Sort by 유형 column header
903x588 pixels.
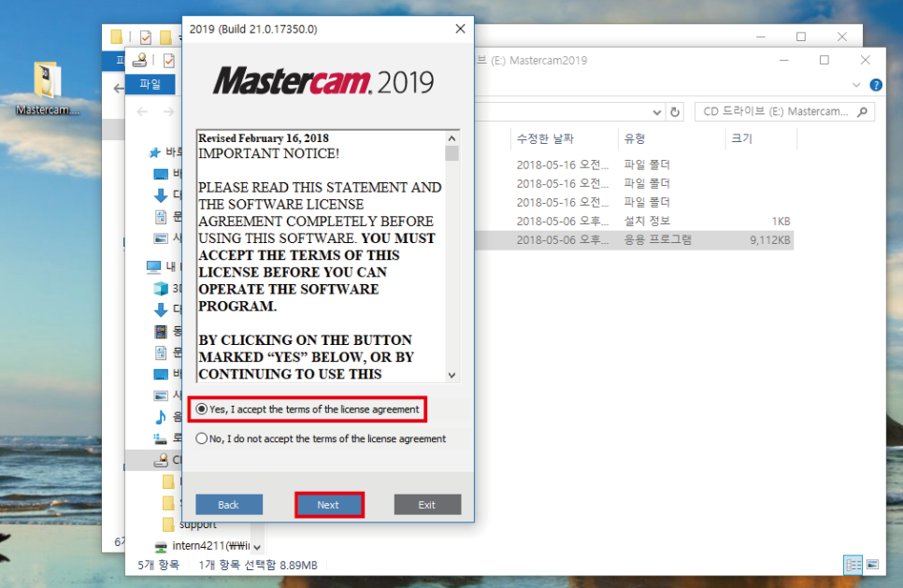635,138
